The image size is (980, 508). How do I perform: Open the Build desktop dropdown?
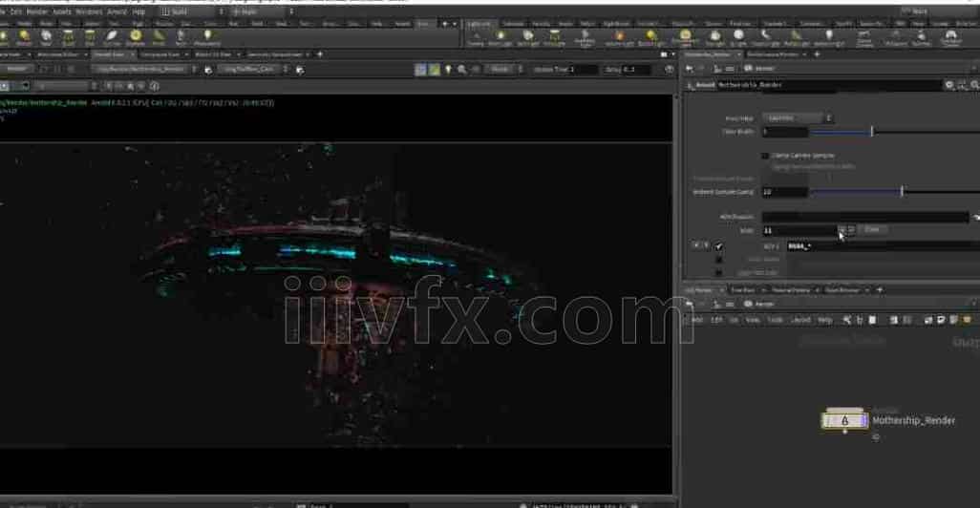click(x=194, y=11)
